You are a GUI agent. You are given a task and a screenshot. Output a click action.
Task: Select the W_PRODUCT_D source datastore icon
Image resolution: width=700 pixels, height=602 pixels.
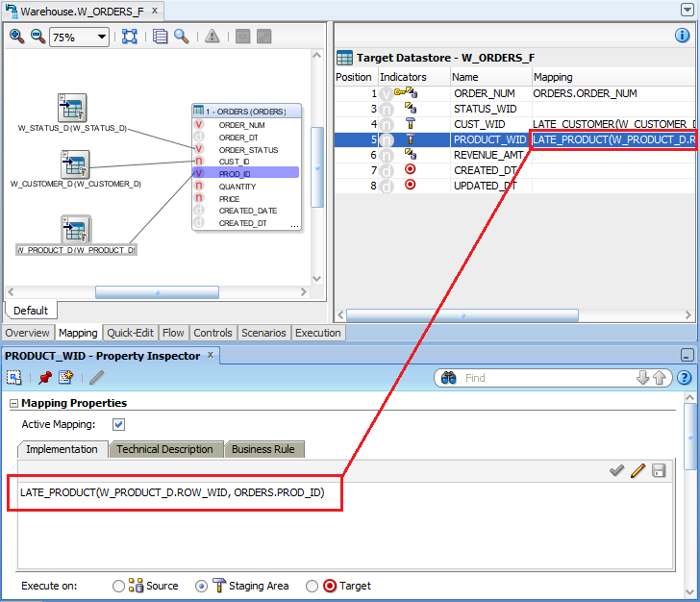click(76, 229)
